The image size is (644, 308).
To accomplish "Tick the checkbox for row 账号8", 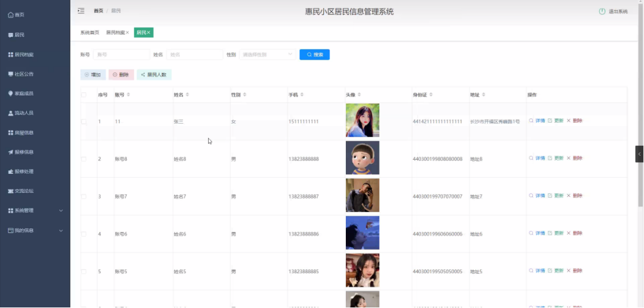I will (84, 159).
